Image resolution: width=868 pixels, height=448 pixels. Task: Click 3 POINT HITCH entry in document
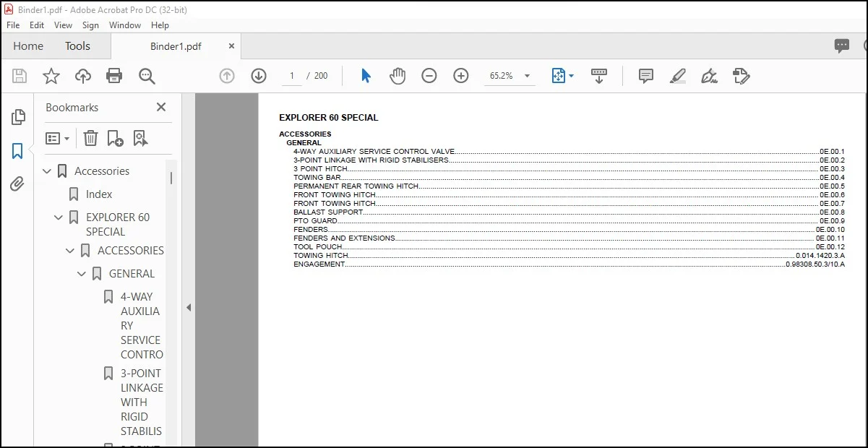tap(321, 168)
